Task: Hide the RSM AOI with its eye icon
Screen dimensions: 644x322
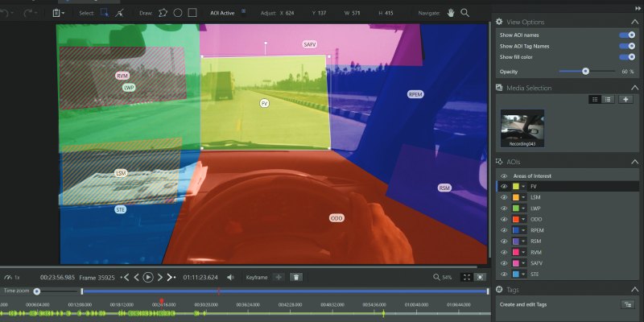Action: pyautogui.click(x=504, y=241)
